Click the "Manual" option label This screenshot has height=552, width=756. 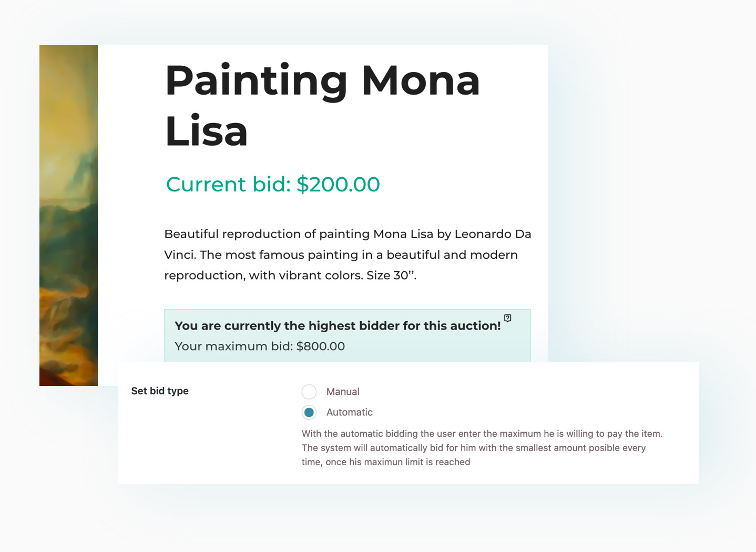(x=343, y=392)
